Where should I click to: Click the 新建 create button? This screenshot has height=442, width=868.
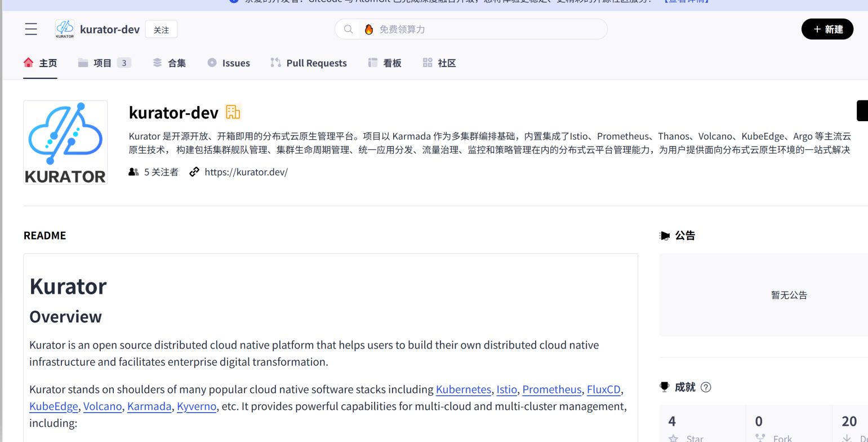tap(827, 29)
